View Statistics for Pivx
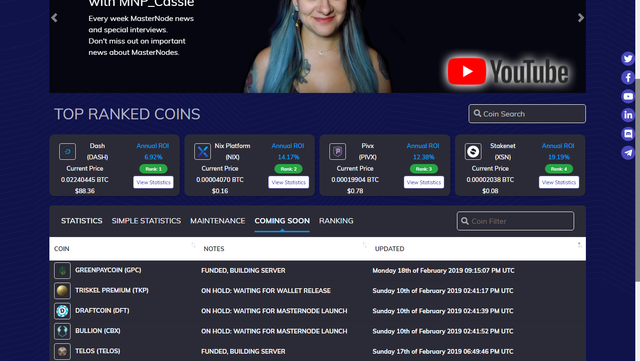Image resolution: width=640 pixels, height=361 pixels. point(424,182)
